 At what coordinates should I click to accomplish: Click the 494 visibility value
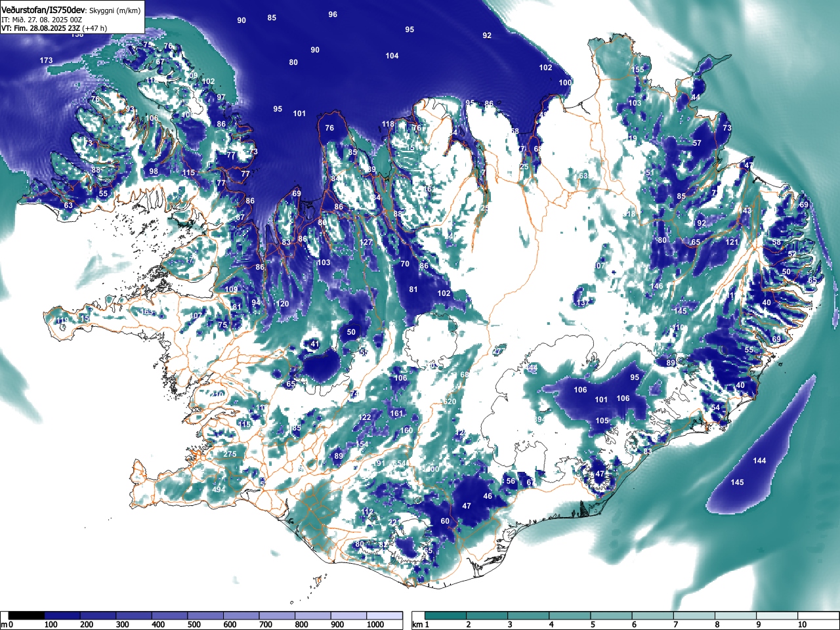click(x=219, y=490)
